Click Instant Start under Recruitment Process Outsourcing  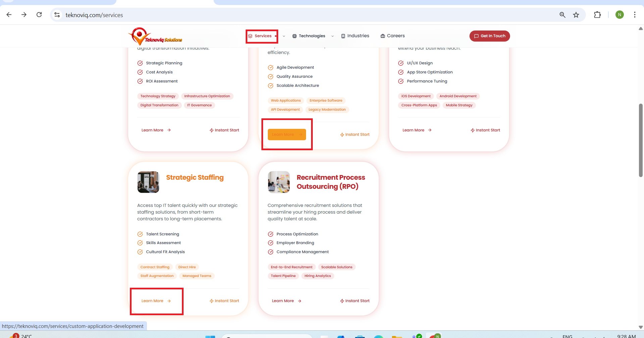click(355, 301)
